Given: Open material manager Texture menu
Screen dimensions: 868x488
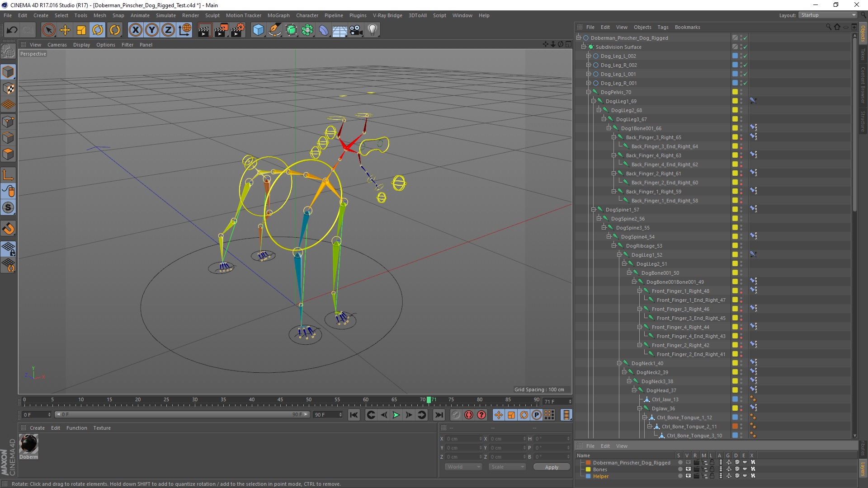Looking at the screenshot, I should click(x=102, y=428).
